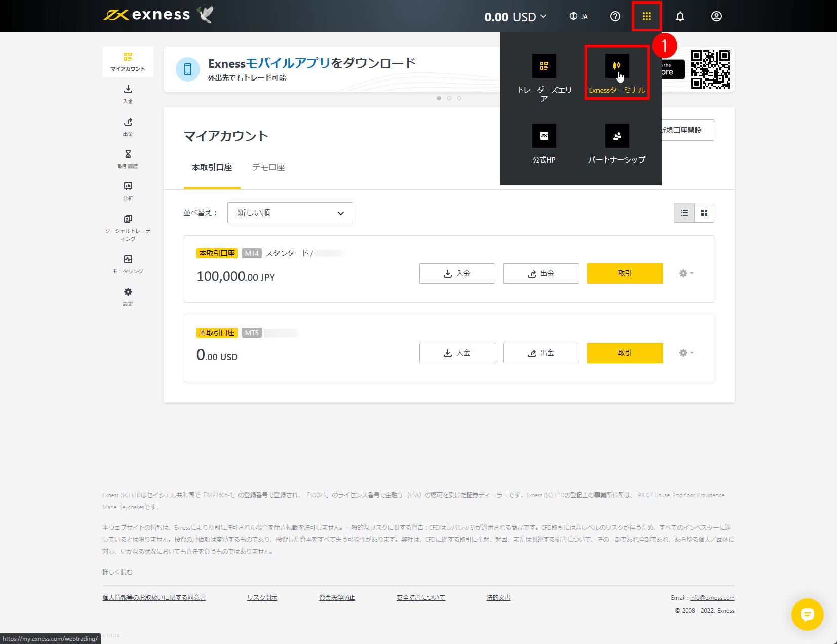Click the notification bell icon
The height and width of the screenshot is (644, 837).
(x=680, y=16)
